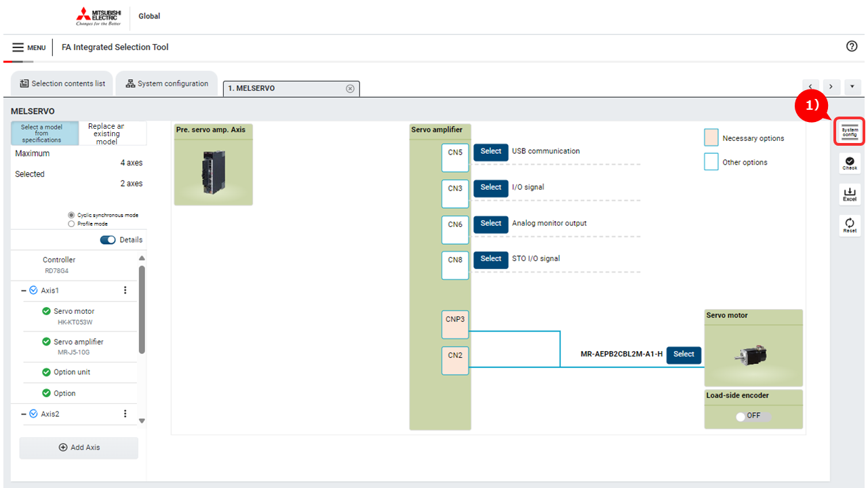Click the CN5 connector box

(x=455, y=158)
